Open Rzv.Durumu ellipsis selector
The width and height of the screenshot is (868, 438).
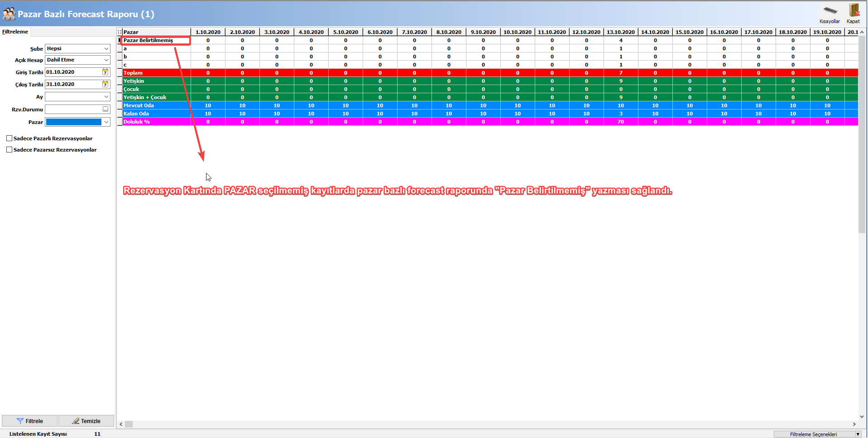[x=106, y=109]
